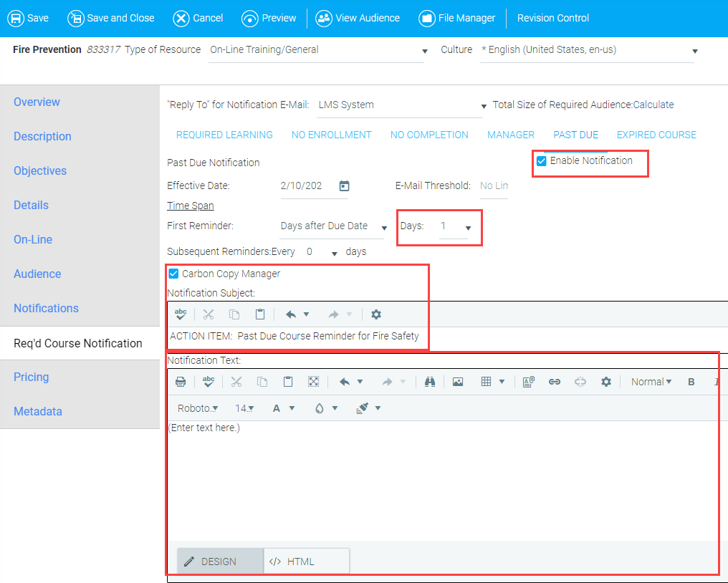Click the paste icon in Notification Subject toolbar

pos(260,314)
